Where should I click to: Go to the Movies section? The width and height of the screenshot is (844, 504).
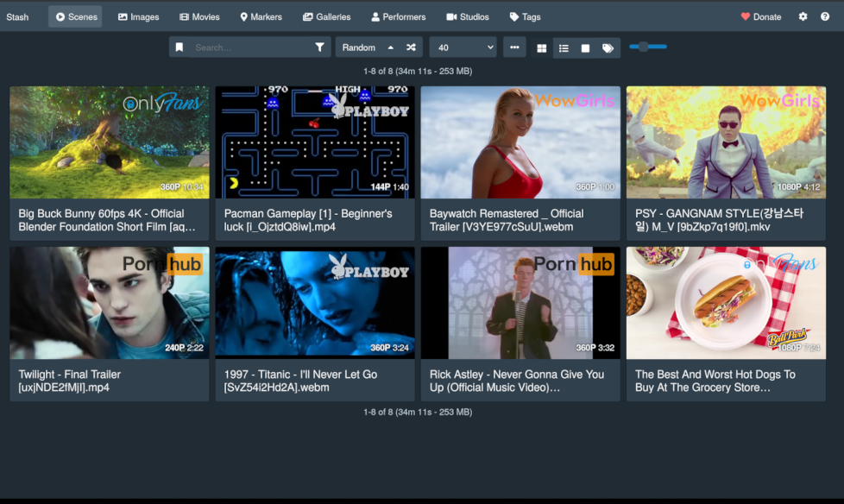[199, 16]
